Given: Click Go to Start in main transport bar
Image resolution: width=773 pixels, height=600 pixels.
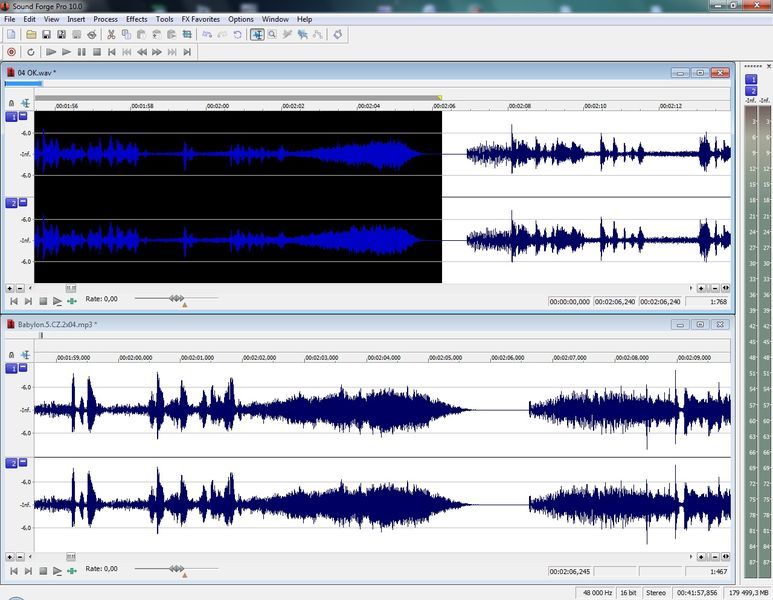Looking at the screenshot, I should point(112,52).
